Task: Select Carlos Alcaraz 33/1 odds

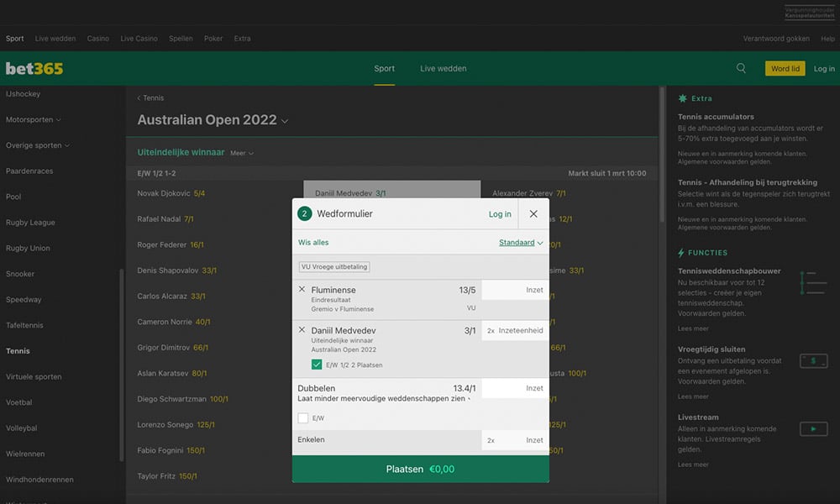Action: click(x=171, y=297)
